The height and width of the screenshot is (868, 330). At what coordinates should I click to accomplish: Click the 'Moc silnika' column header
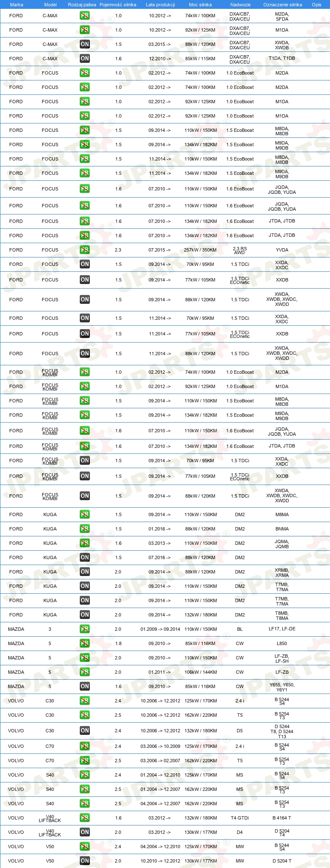coord(200,5)
